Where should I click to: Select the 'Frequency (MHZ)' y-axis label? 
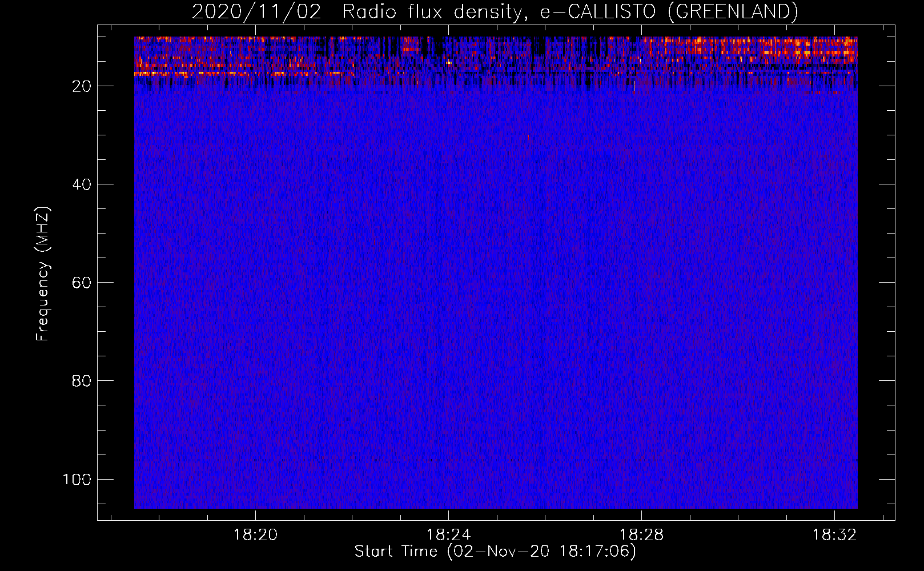(43, 274)
